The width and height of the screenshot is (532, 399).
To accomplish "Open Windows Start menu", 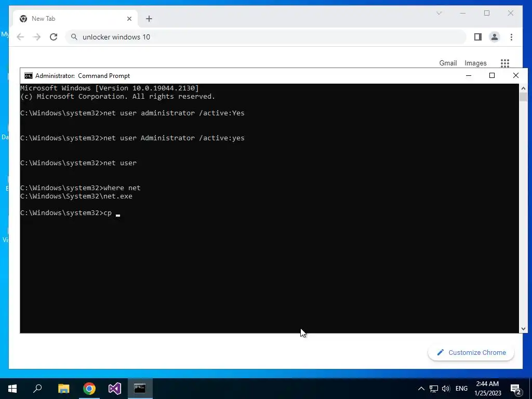I will (x=12, y=389).
